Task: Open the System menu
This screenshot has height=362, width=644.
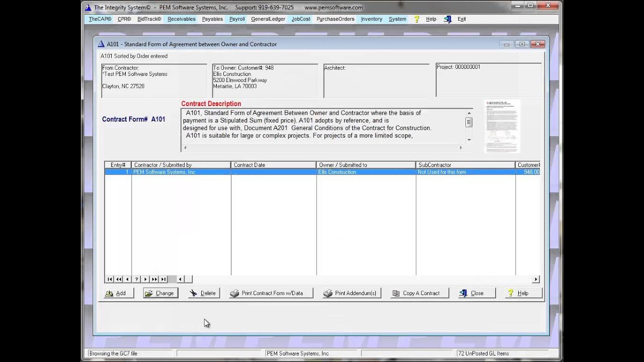Action: (x=397, y=19)
